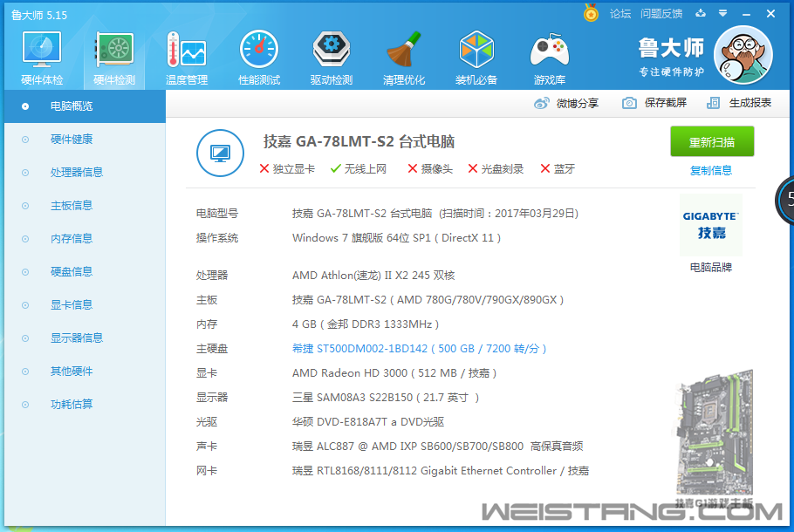This screenshot has height=532, width=794.
Task: Click the camera icon for 保存截屏
Action: click(629, 103)
